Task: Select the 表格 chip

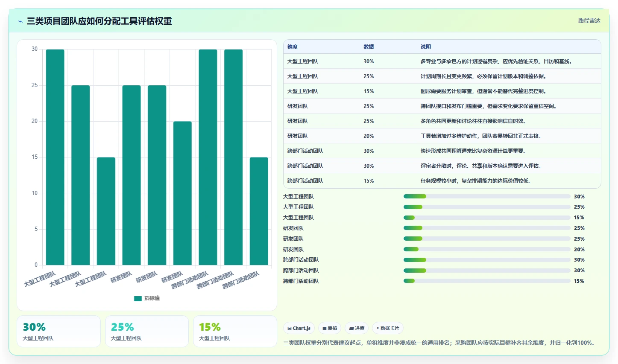Action: coord(330,328)
